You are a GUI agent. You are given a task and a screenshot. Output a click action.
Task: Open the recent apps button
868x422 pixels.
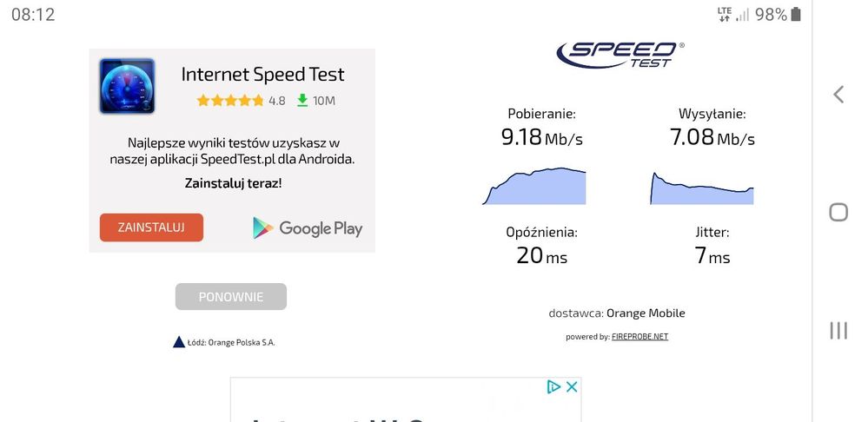pyautogui.click(x=838, y=330)
